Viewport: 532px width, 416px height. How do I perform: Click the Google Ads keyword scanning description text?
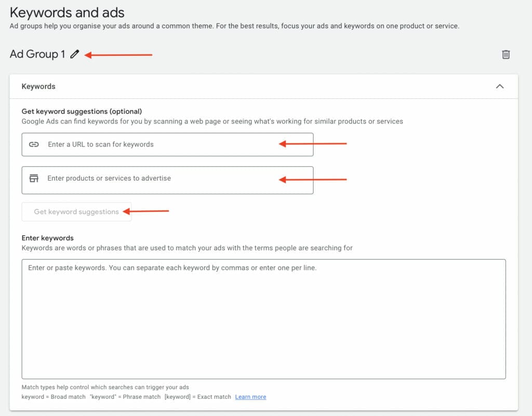[212, 121]
